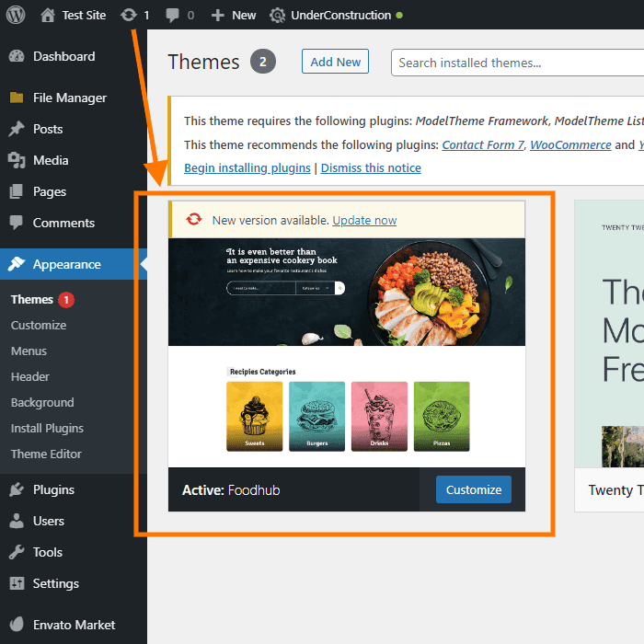Click the Foodhub theme screenshot thumbnail
Viewport: 644px width, 644px height.
click(x=347, y=352)
